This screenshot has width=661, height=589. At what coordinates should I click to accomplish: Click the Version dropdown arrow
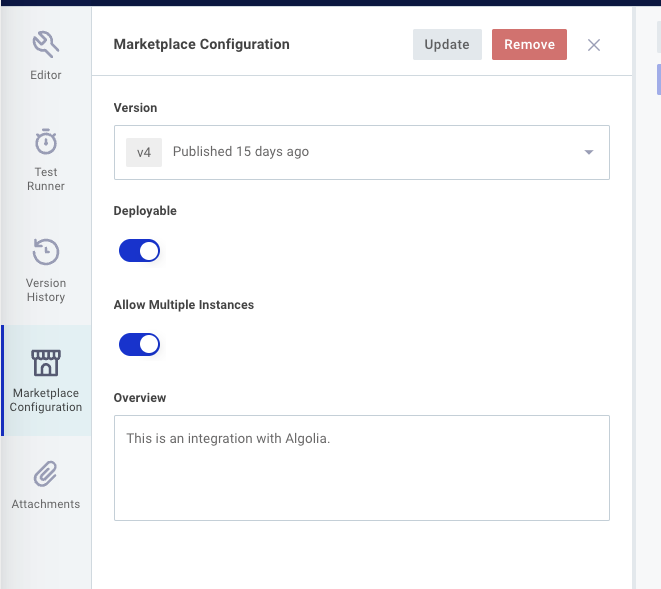(588, 152)
